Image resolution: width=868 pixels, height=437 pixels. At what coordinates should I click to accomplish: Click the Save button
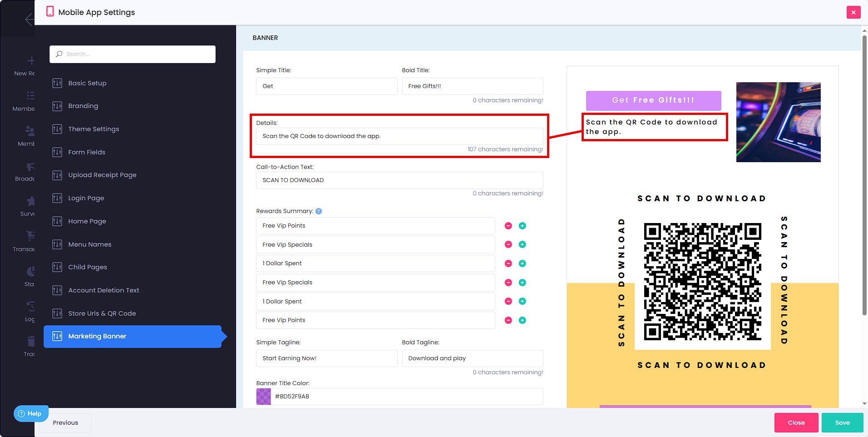843,422
